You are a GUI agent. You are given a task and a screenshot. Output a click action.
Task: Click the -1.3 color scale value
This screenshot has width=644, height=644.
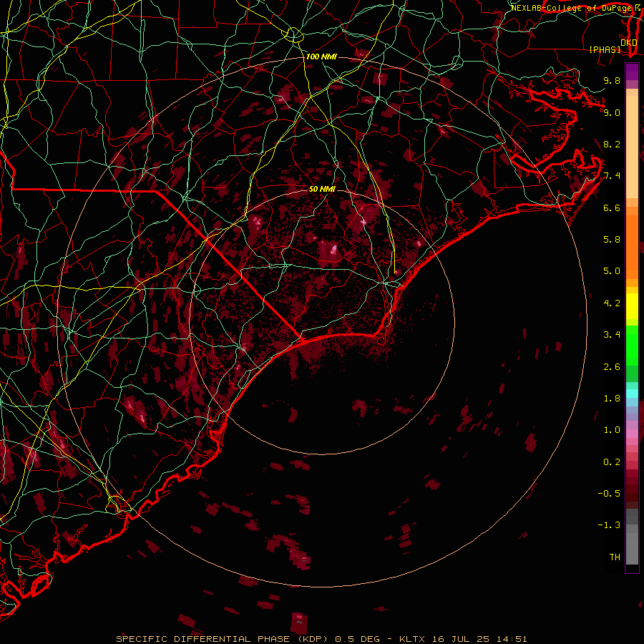609,525
